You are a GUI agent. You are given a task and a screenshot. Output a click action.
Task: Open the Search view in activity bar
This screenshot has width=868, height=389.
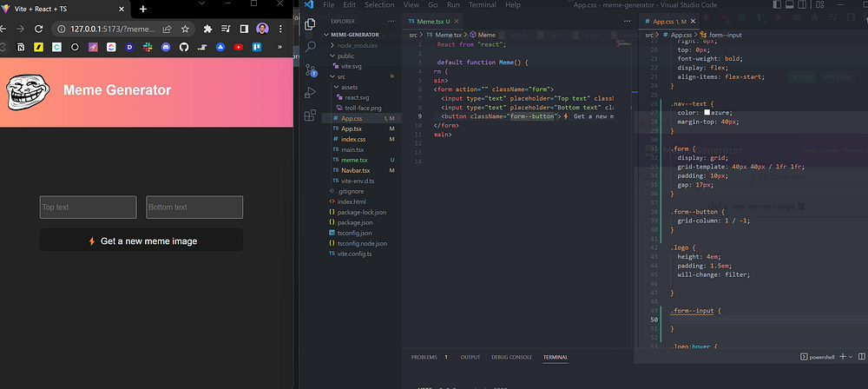pyautogui.click(x=310, y=47)
